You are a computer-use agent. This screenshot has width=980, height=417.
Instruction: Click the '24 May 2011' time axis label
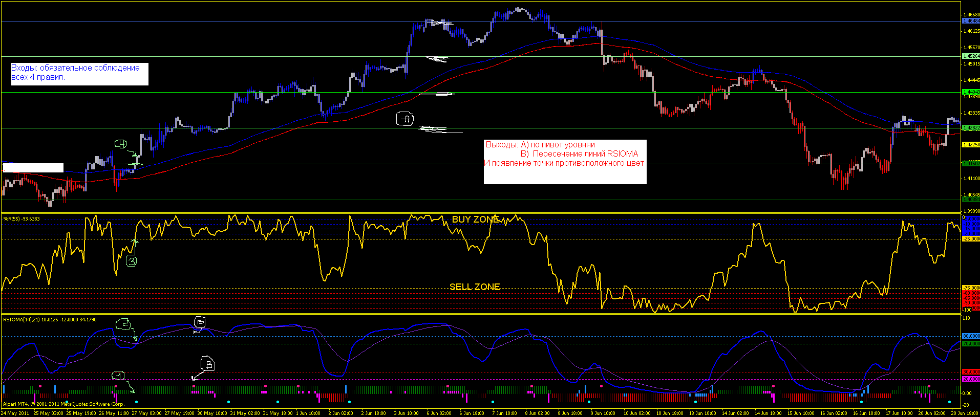tap(15, 413)
